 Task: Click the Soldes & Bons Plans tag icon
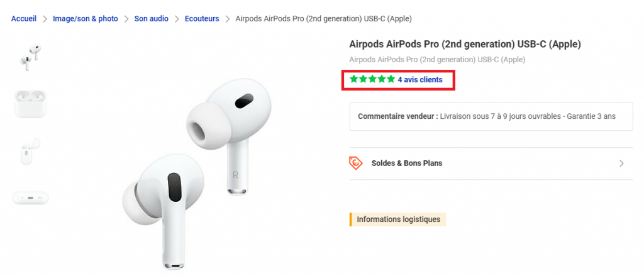tap(356, 163)
